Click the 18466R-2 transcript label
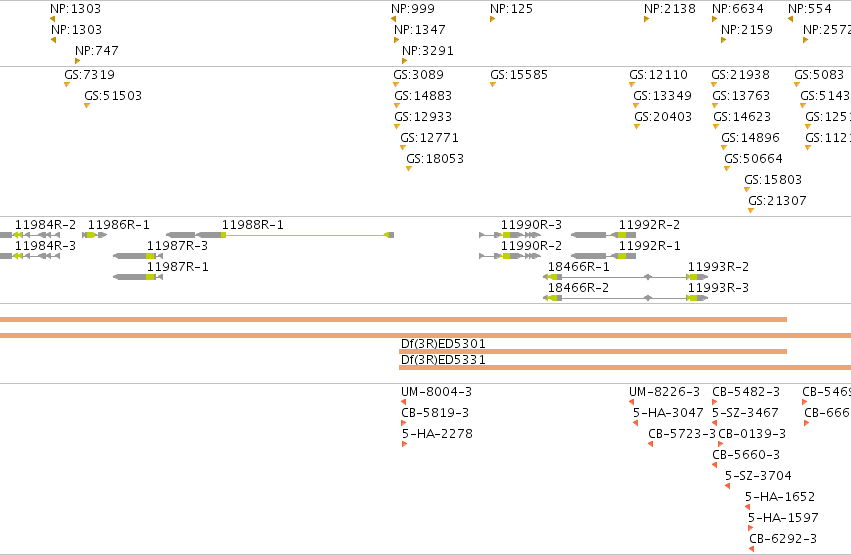 [579, 288]
